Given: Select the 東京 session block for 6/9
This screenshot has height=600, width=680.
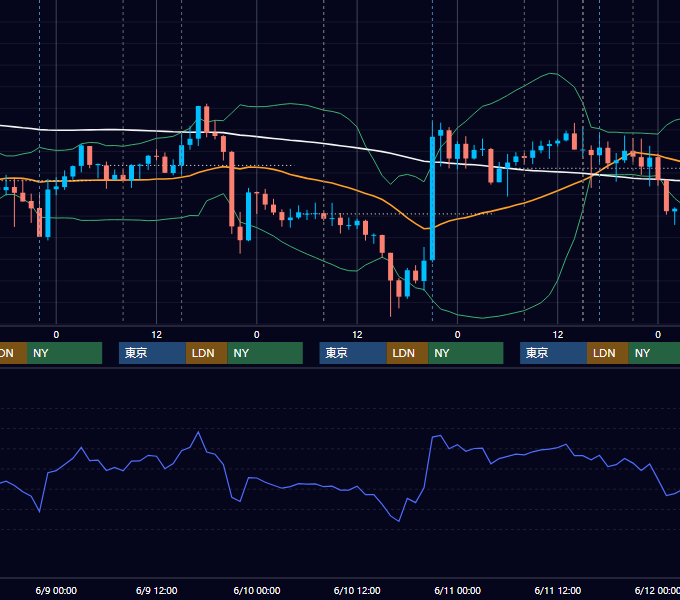Looking at the screenshot, I should pos(152,353).
